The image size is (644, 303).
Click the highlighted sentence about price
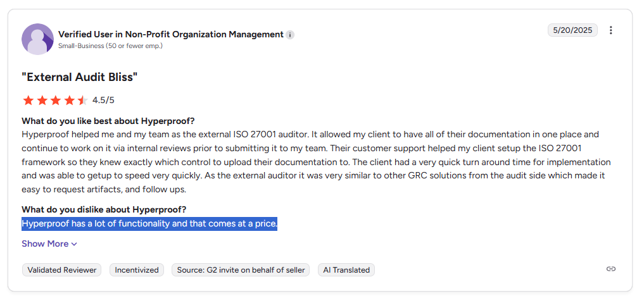click(149, 224)
